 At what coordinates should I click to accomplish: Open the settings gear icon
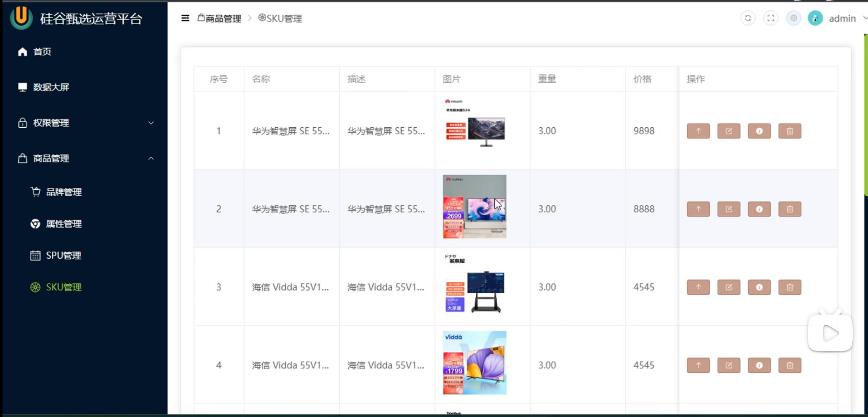tap(793, 18)
